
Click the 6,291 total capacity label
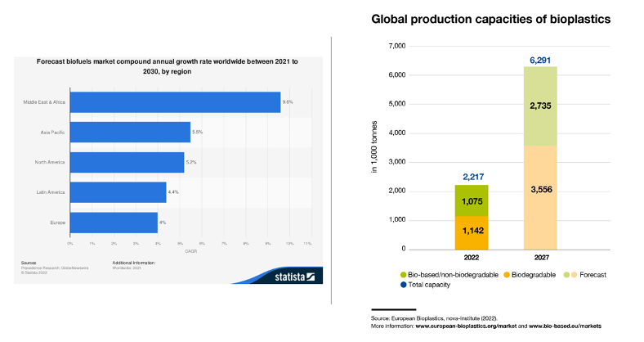[x=539, y=59]
